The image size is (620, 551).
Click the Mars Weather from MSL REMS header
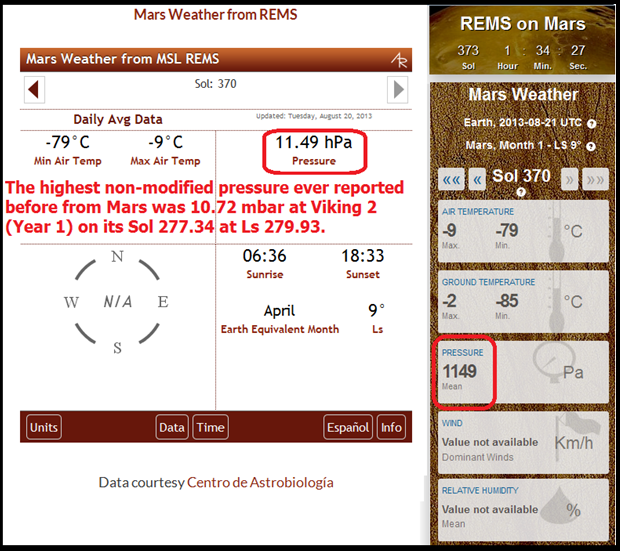123,59
